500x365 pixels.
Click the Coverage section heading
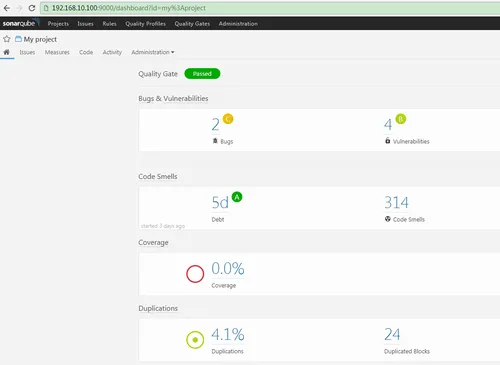[153, 243]
